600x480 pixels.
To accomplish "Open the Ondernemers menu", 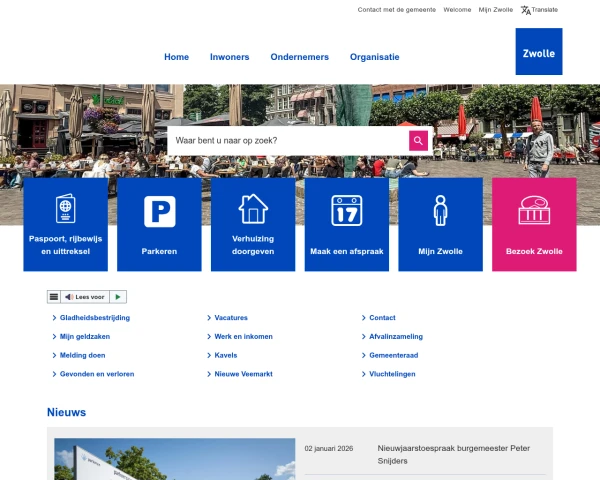I will pyautogui.click(x=299, y=57).
